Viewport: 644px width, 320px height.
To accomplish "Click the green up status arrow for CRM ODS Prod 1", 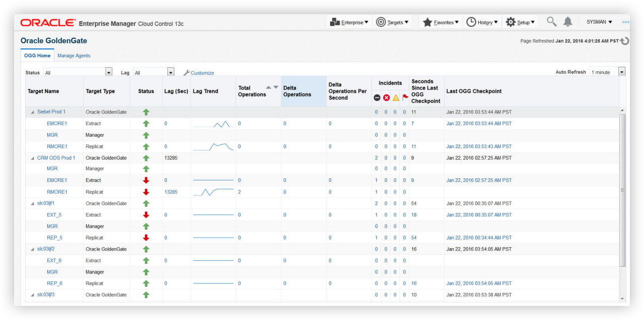I will point(146,158).
